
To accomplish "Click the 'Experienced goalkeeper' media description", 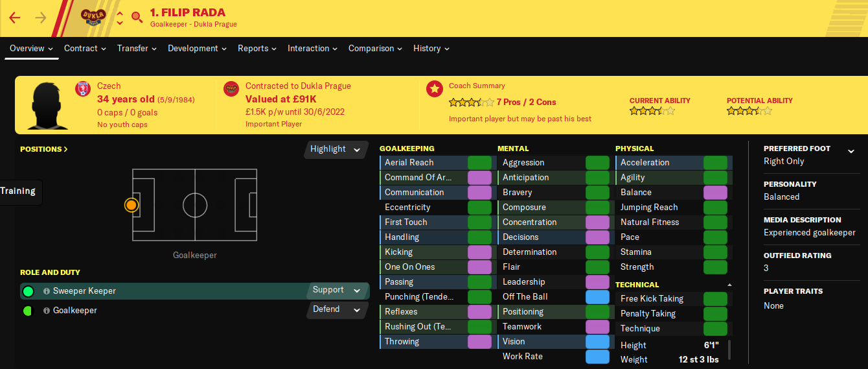I will (810, 233).
